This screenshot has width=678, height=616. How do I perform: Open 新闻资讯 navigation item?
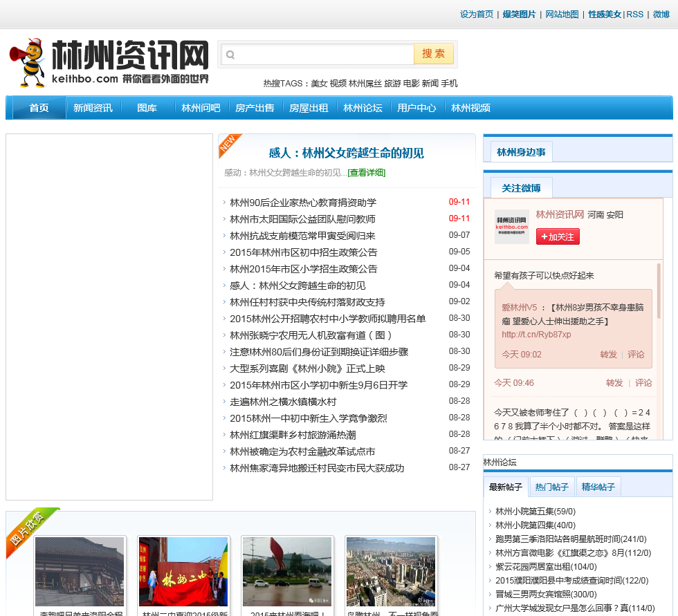[93, 108]
